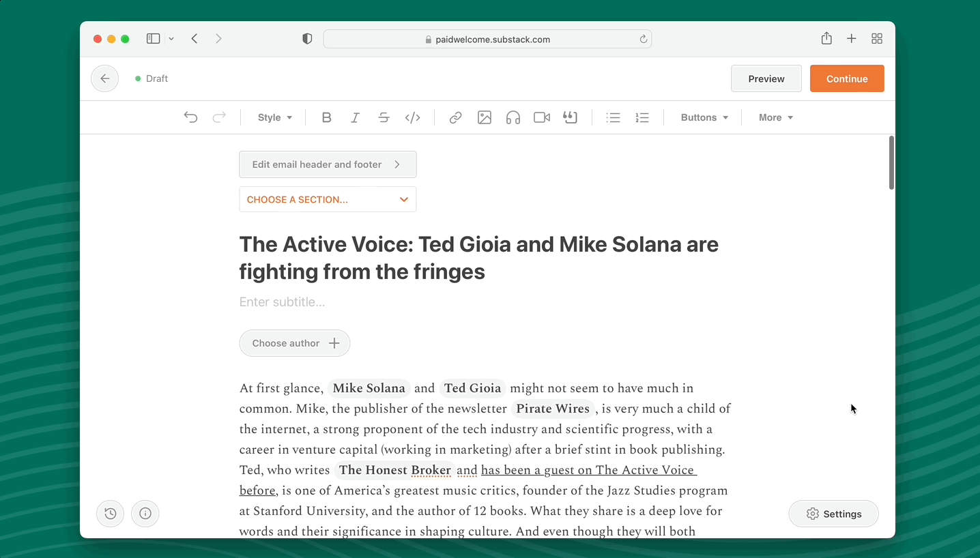This screenshot has height=558, width=980.
Task: Add a video with the camera icon
Action: point(542,117)
